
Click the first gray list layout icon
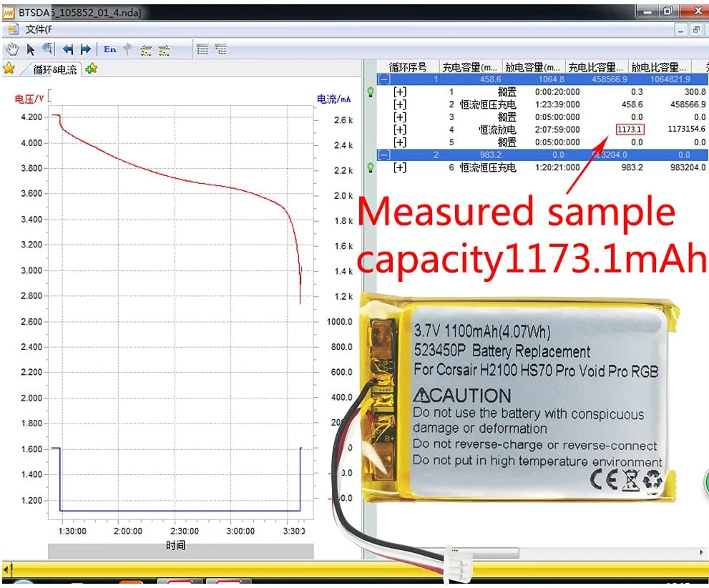202,49
